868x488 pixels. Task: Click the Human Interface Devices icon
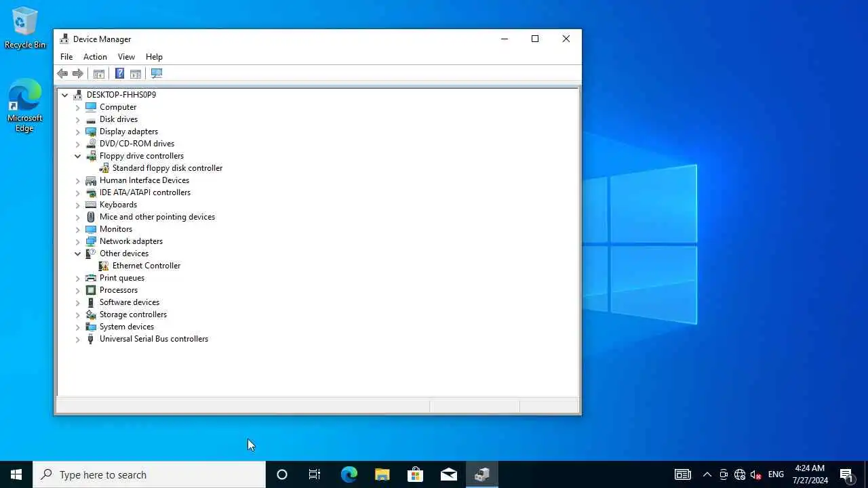click(91, 180)
